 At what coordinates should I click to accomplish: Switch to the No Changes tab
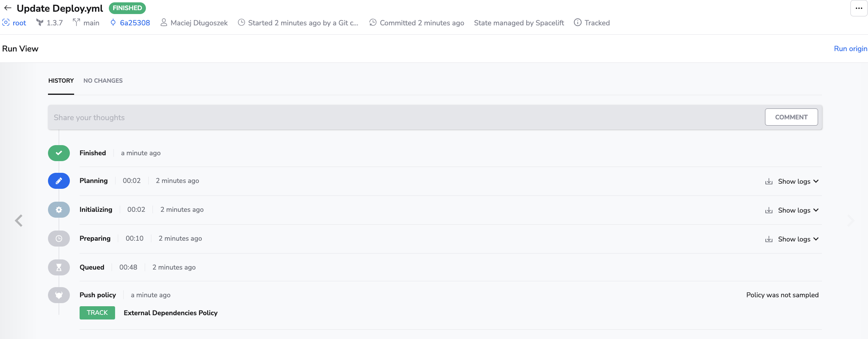[x=103, y=81]
